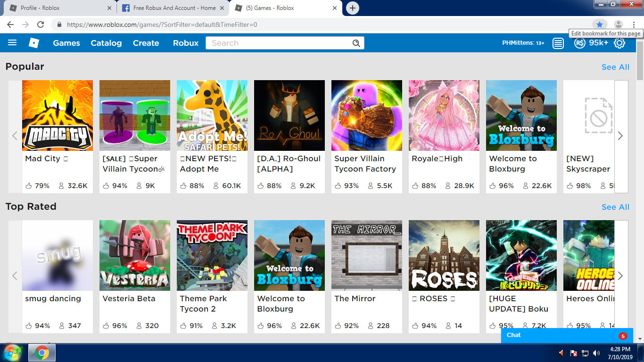This screenshot has width=644, height=362.
Task: Open the Theme Park Tycoon 2 thumbnail
Action: coord(212,255)
